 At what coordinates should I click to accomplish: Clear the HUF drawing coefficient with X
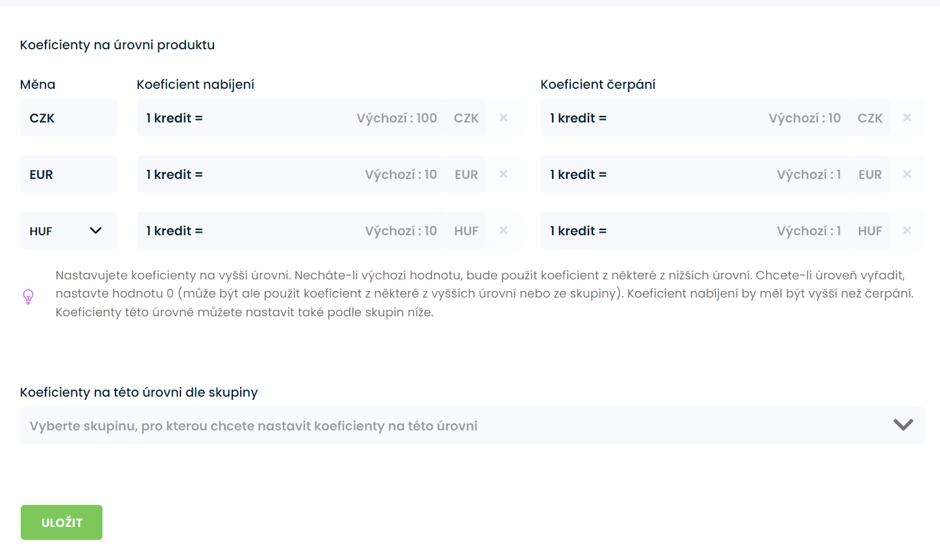[907, 231]
